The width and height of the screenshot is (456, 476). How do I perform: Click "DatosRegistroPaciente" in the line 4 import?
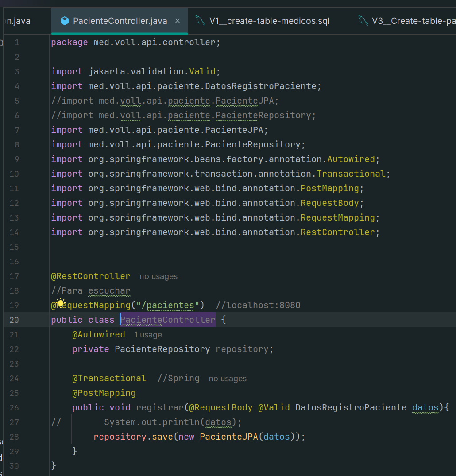pos(261,86)
